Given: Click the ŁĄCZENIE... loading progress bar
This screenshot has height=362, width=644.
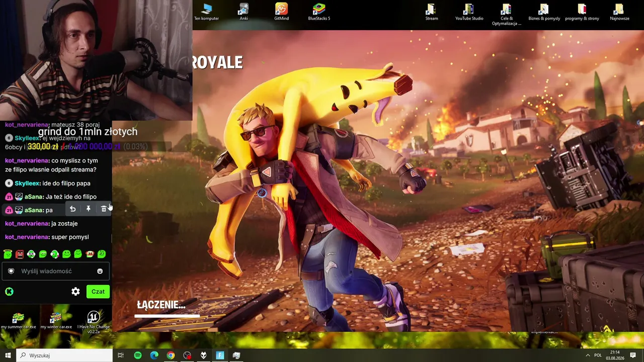Looking at the screenshot, I should [167, 316].
